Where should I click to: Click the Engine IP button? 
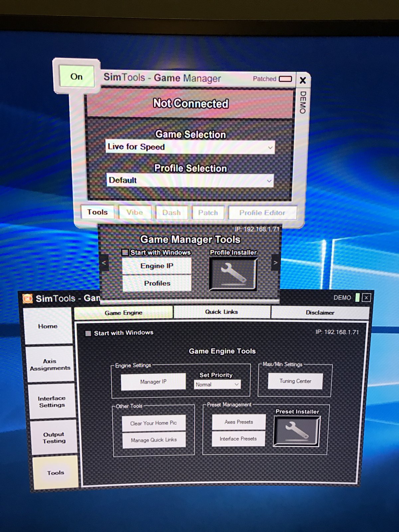pos(157,266)
